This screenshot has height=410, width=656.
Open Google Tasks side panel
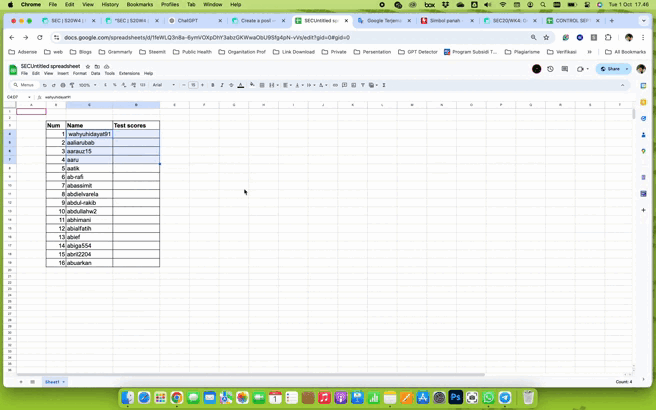[x=643, y=118]
